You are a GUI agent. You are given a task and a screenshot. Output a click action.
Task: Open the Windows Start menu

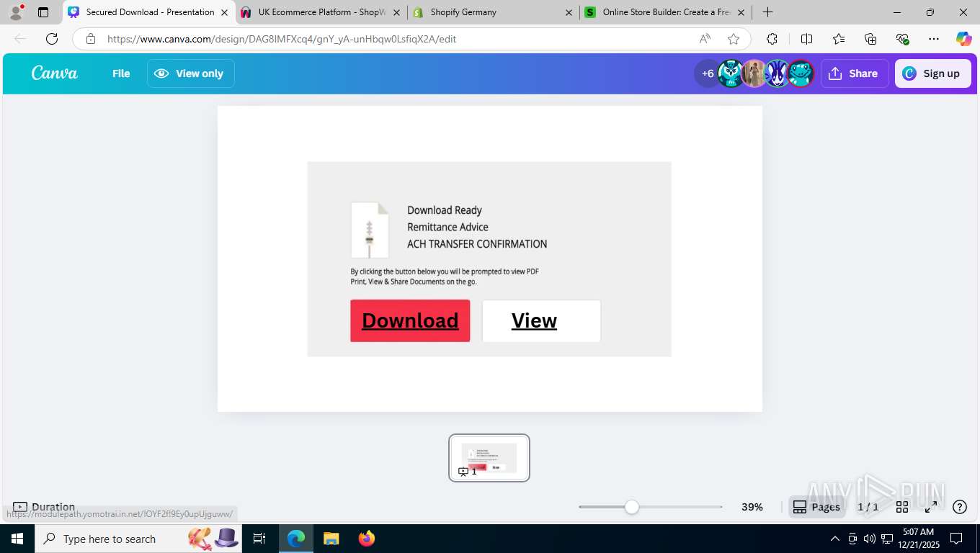(17, 539)
